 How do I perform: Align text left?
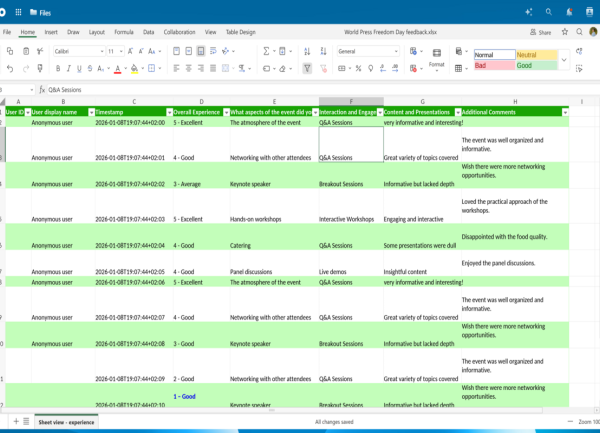(x=176, y=68)
